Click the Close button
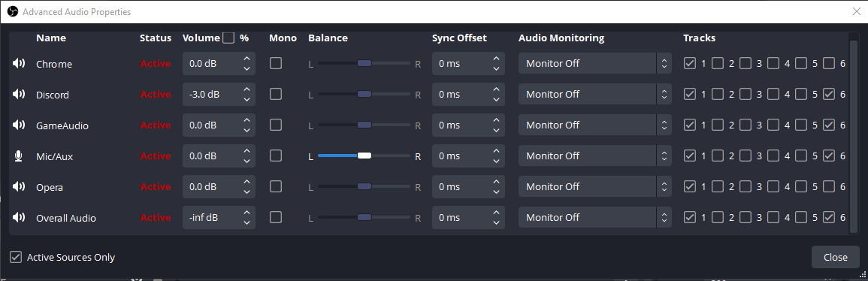868x281 pixels. pos(836,257)
